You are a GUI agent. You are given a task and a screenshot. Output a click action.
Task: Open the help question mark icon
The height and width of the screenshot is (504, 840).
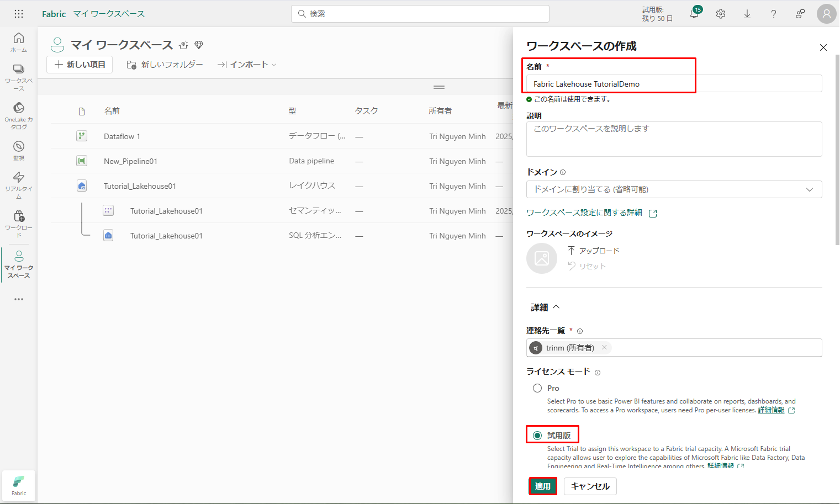click(774, 14)
